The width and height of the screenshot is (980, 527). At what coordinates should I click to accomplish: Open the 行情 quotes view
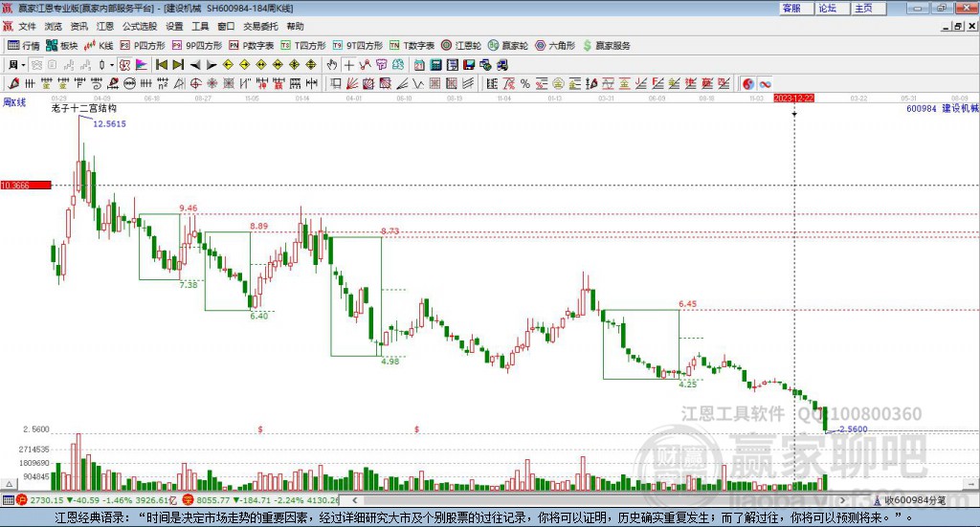(24, 46)
